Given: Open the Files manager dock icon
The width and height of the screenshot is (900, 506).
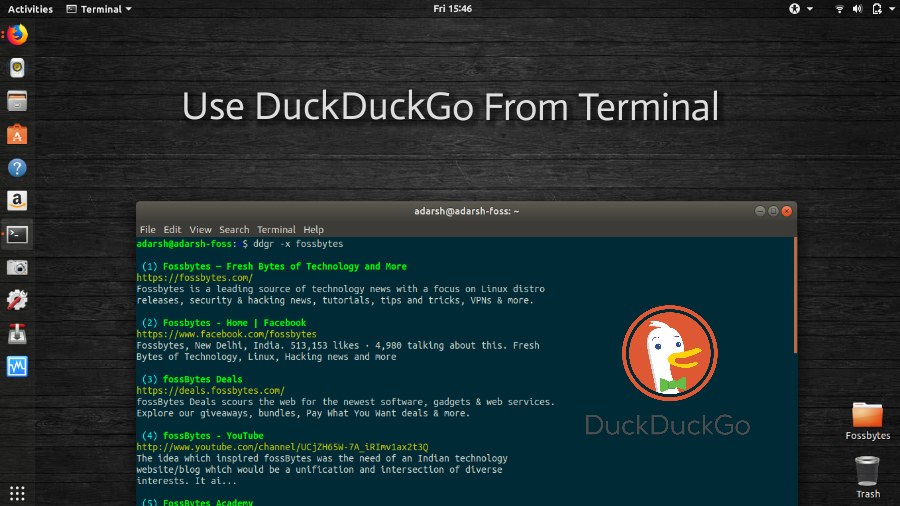Looking at the screenshot, I should coord(17,102).
